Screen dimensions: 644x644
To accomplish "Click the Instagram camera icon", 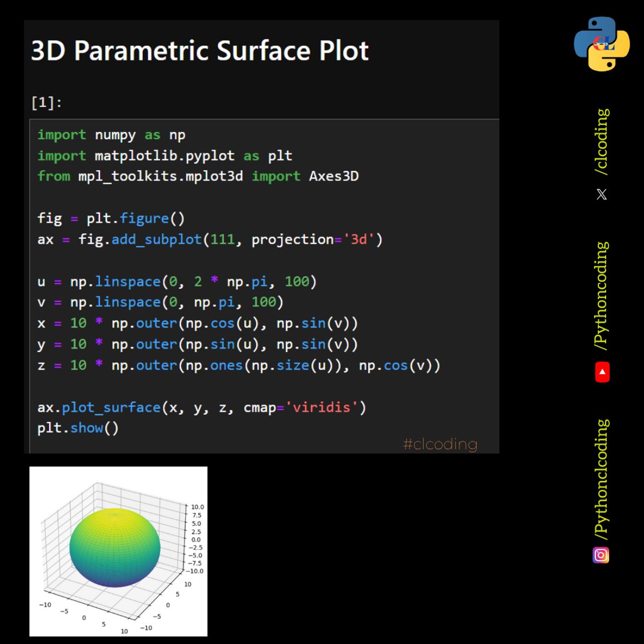I will pos(601,555).
